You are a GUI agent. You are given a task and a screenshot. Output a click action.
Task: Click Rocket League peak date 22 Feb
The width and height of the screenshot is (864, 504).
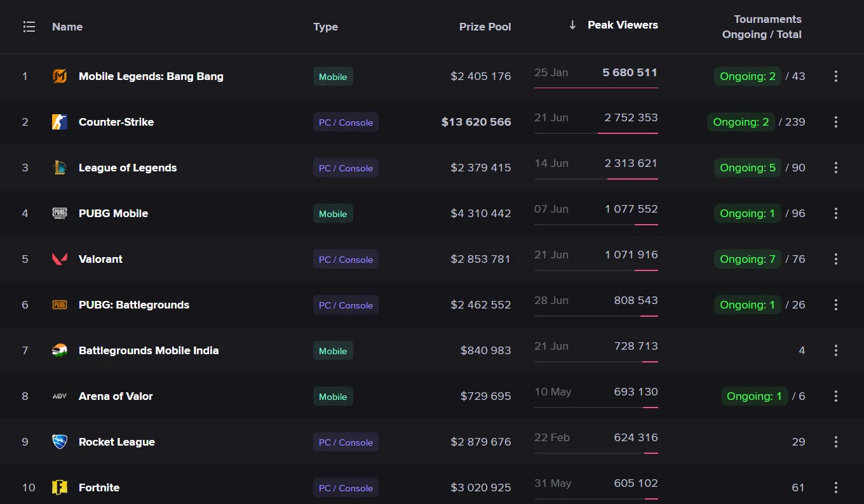(x=552, y=437)
